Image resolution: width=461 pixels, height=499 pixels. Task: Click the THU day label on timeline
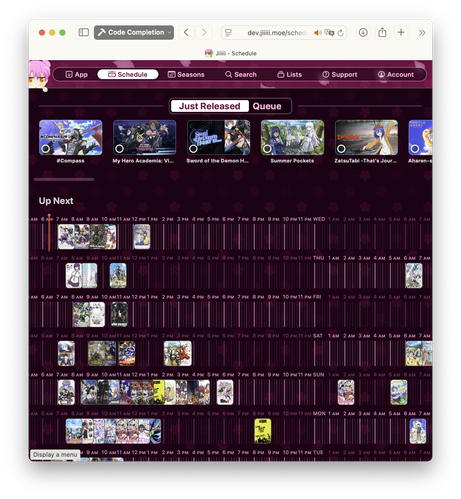(319, 258)
